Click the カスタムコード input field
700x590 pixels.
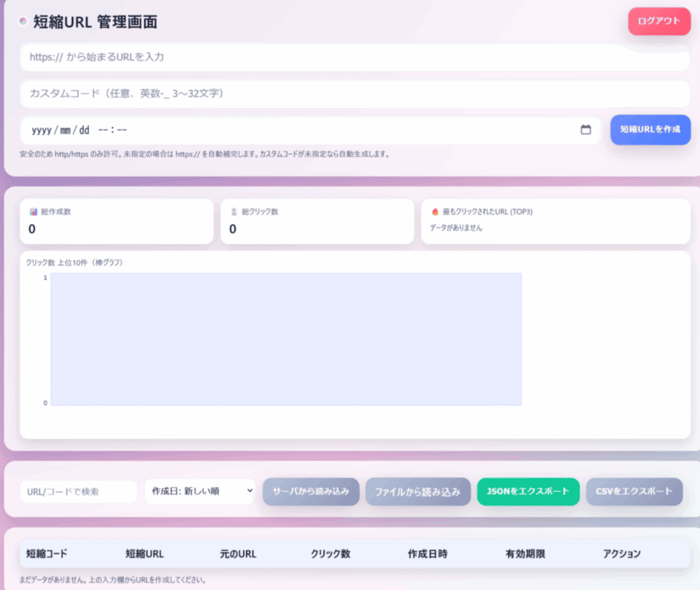tap(354, 94)
